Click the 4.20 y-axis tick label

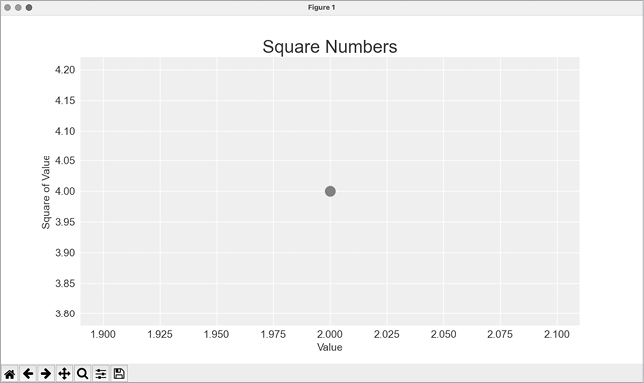click(x=65, y=70)
